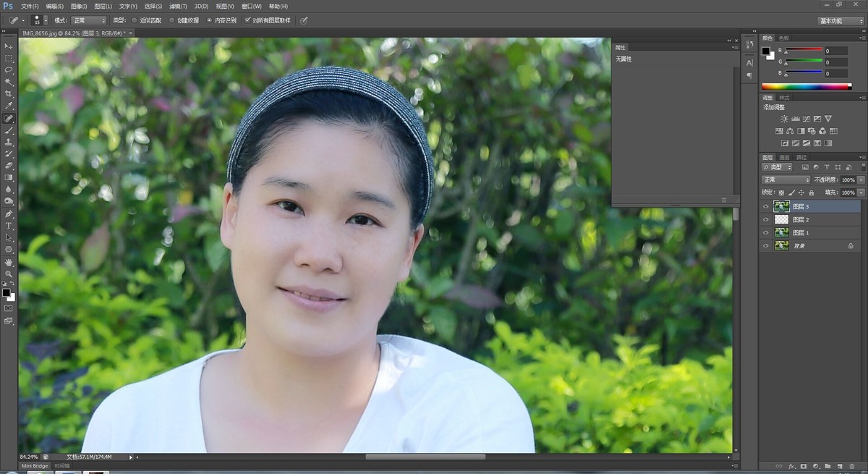Activate the Hand tool

pyautogui.click(x=9, y=262)
